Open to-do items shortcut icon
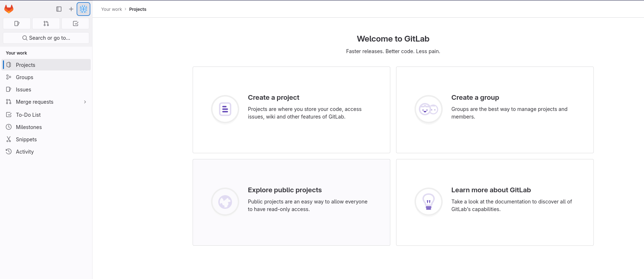644x279 pixels. 76,23
